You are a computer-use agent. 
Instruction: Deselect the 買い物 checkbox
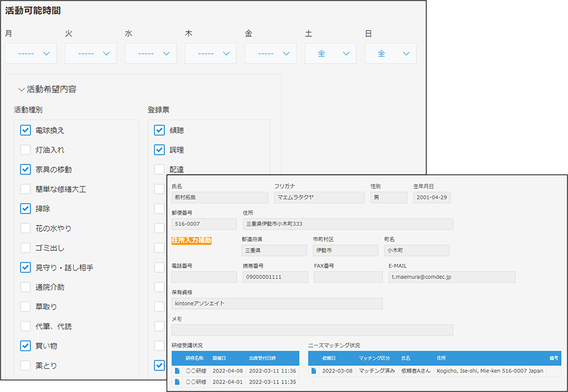(25, 345)
